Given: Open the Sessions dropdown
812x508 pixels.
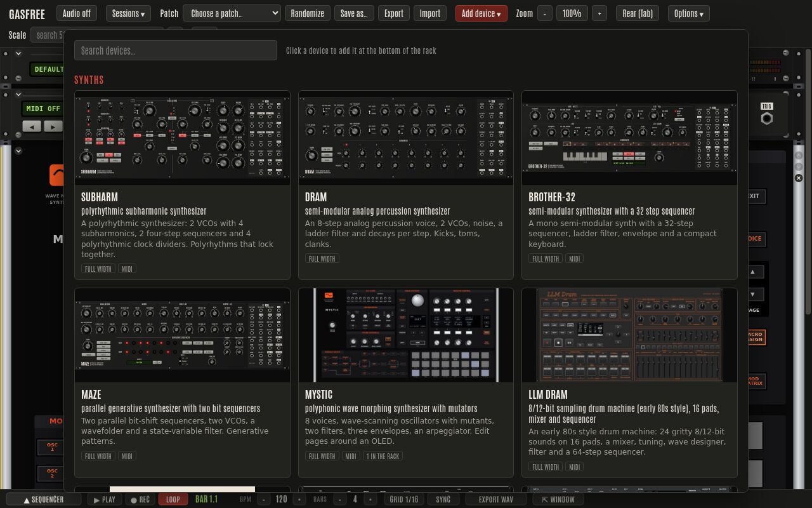Looking at the screenshot, I should pos(128,13).
